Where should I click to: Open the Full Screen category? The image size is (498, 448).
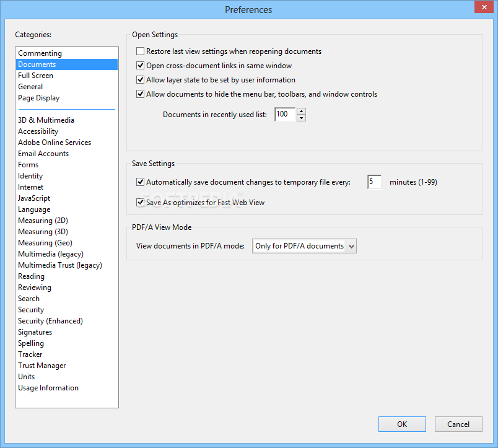click(67, 76)
